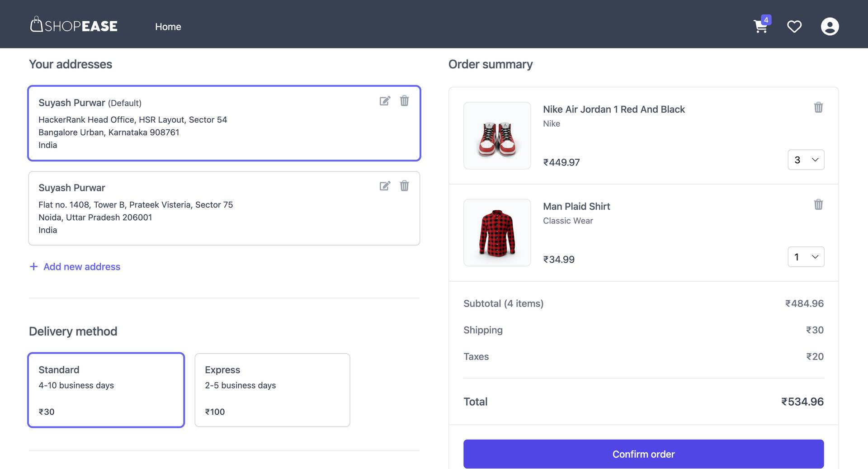This screenshot has width=868, height=469.
Task: Click the Confirm order button
Action: 643,454
